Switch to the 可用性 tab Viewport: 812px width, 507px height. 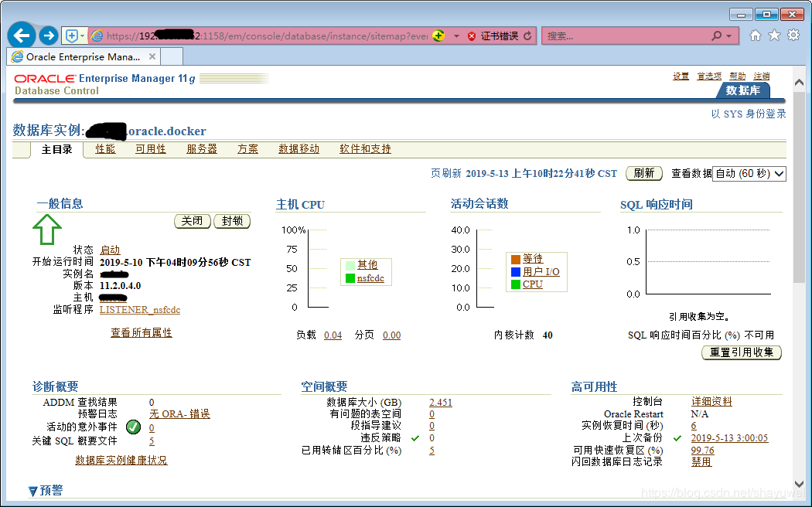[x=151, y=149]
